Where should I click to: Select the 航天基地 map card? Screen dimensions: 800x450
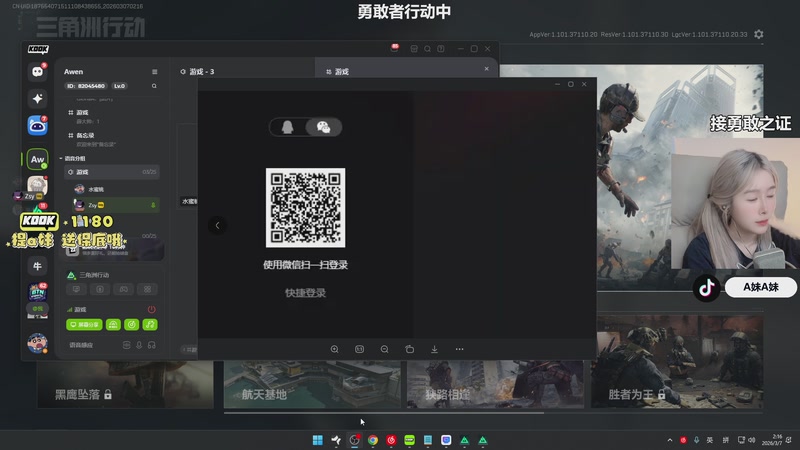(312, 385)
